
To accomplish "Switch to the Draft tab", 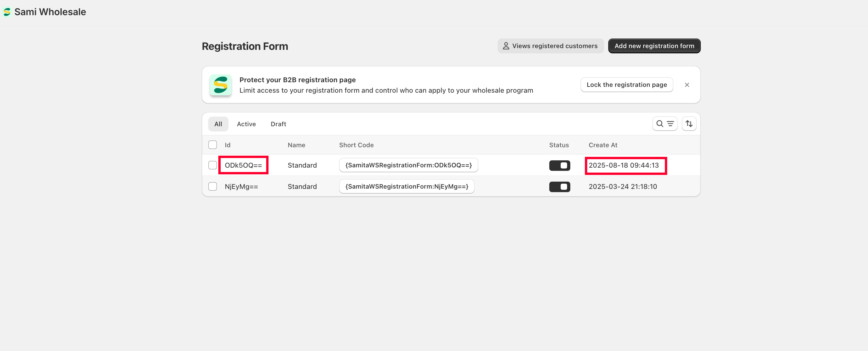I will [x=278, y=124].
